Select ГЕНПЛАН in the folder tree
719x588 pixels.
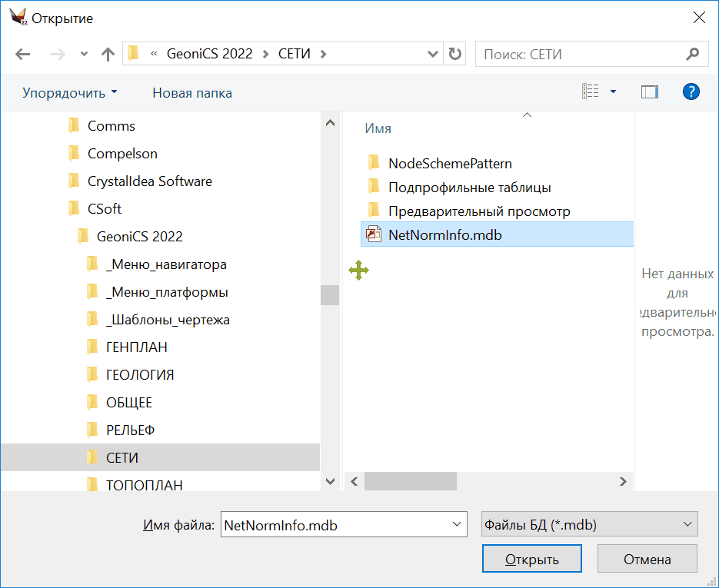(136, 347)
